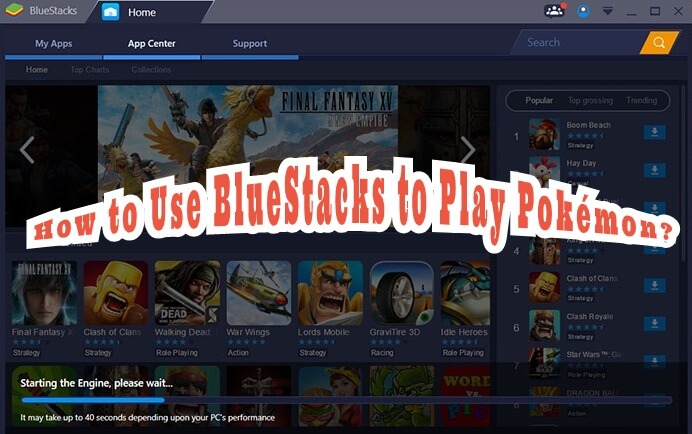
Task: Click 'Action' category under War Wings
Action: click(x=238, y=353)
